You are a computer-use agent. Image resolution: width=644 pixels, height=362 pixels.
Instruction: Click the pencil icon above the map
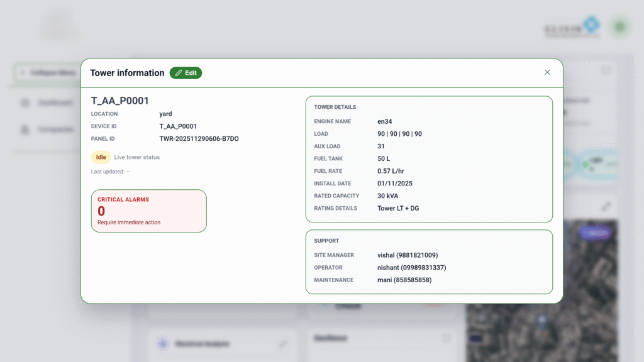pyautogui.click(x=606, y=206)
